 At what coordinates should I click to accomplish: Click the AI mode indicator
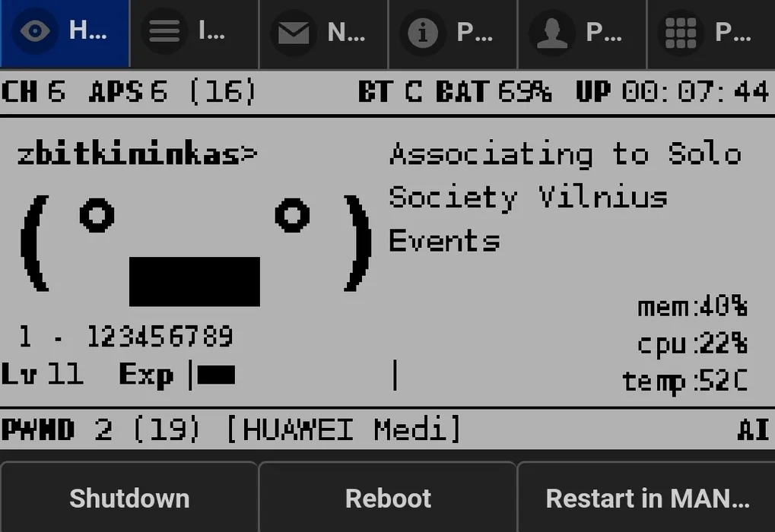point(753,429)
